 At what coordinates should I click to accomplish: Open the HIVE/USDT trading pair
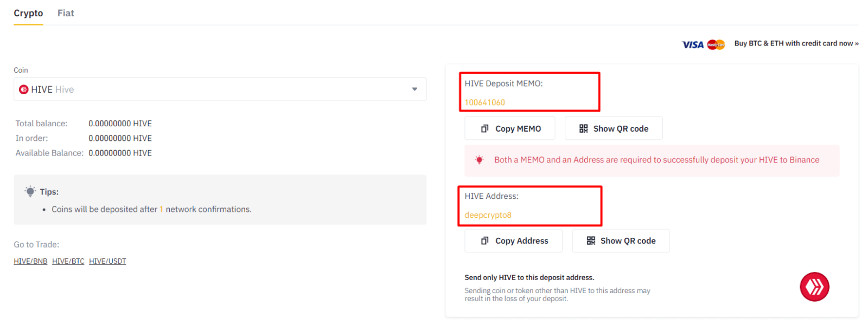[x=107, y=261]
